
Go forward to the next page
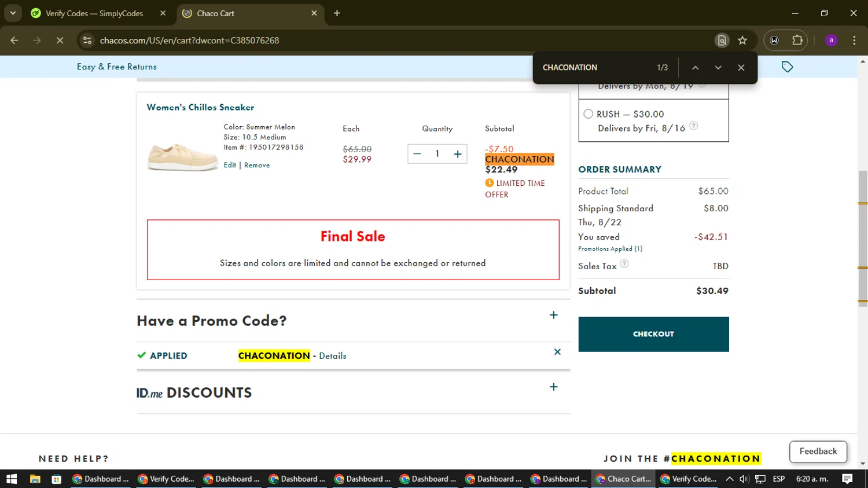[37, 41]
